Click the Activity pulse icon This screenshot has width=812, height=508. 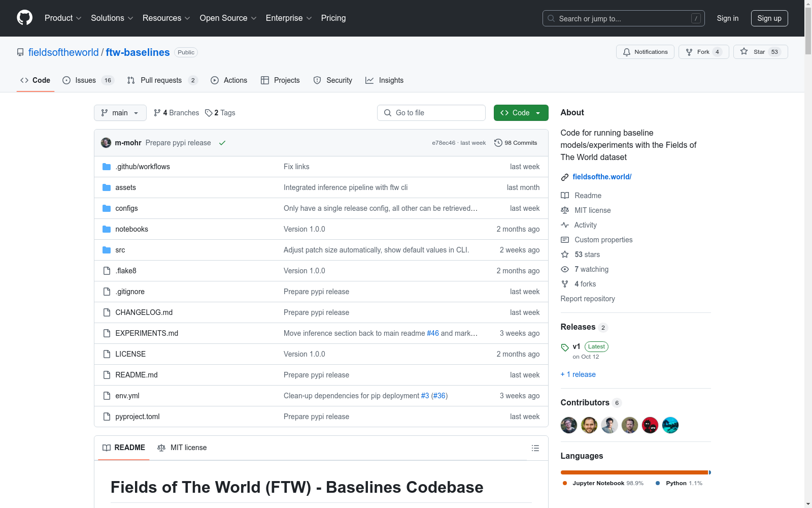(565, 225)
